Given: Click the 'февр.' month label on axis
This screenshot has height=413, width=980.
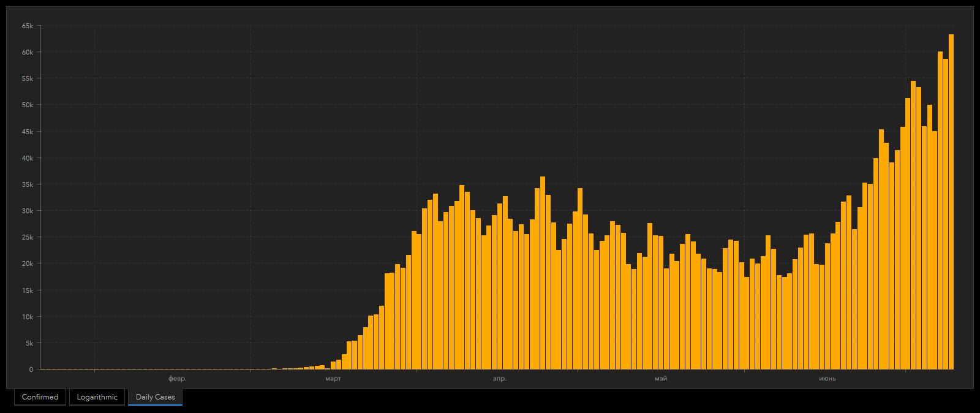Looking at the screenshot, I should pyautogui.click(x=177, y=379).
